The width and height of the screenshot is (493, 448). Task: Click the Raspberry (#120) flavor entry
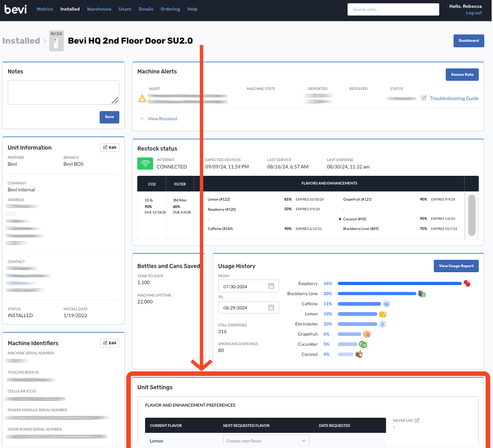[x=222, y=209]
